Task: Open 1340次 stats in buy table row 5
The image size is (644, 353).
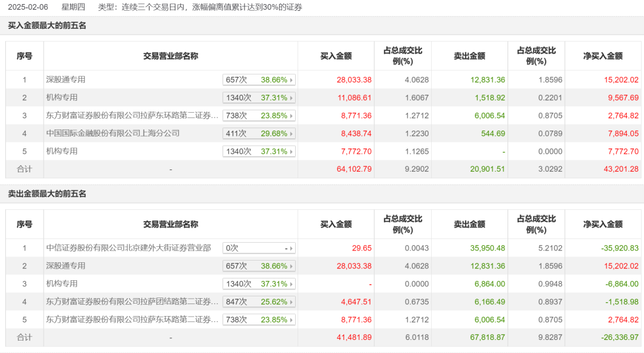Action: (259, 151)
